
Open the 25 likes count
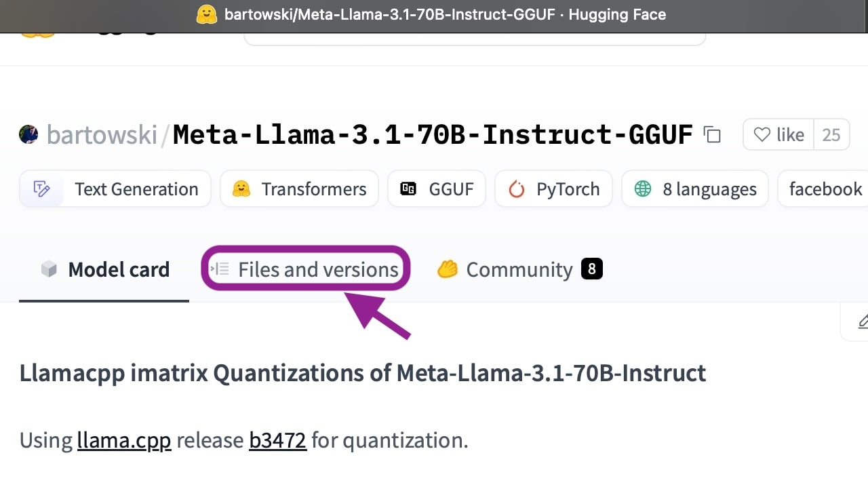pyautogui.click(x=831, y=135)
